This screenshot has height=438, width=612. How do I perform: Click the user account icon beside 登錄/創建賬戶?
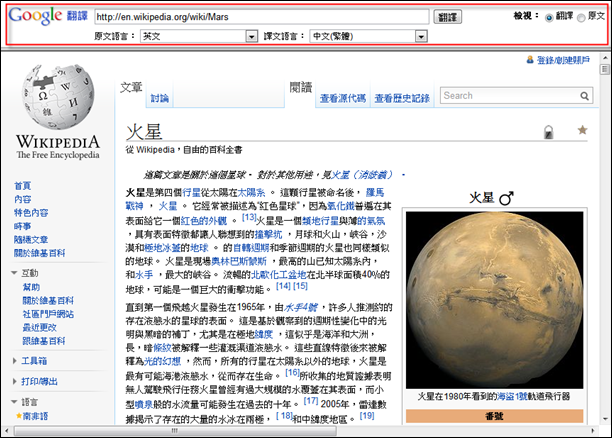click(x=530, y=60)
